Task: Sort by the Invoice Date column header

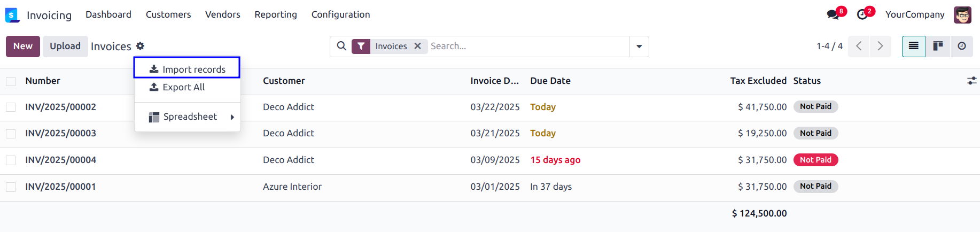Action: tap(495, 81)
